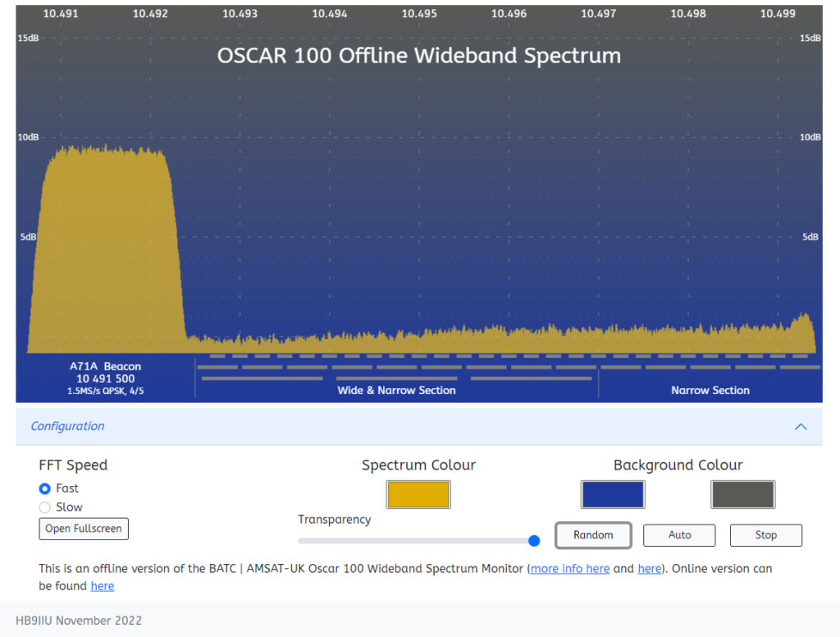Image resolution: width=840 pixels, height=637 pixels.
Task: Open the "more info here" link
Action: click(x=570, y=568)
